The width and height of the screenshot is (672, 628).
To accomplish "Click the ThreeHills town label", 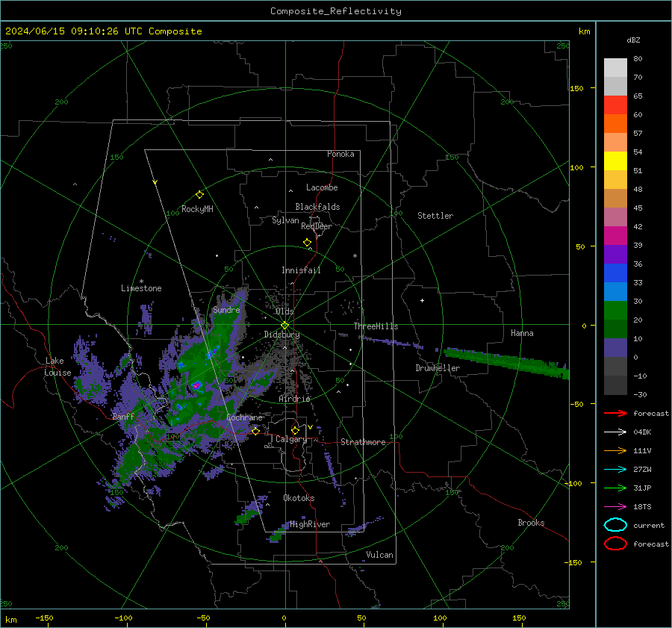I will tap(376, 326).
